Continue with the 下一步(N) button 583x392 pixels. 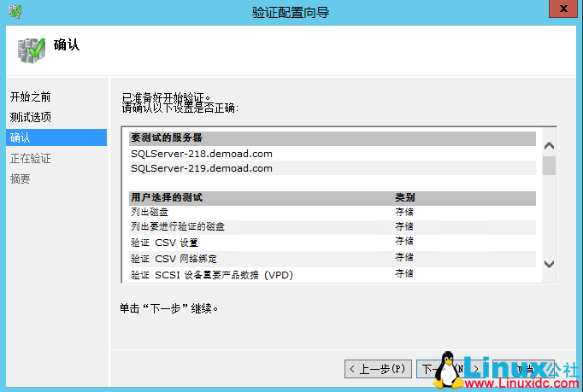450,369
